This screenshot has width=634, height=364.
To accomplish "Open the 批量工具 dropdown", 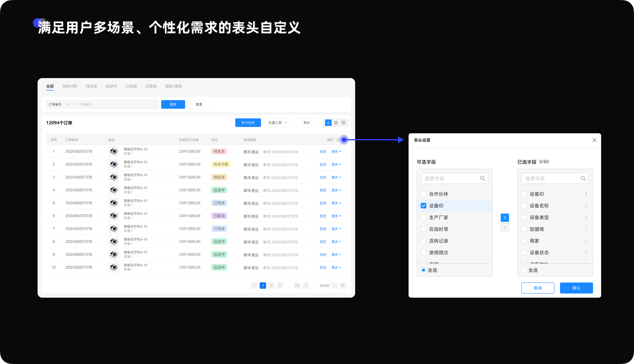I will (278, 123).
